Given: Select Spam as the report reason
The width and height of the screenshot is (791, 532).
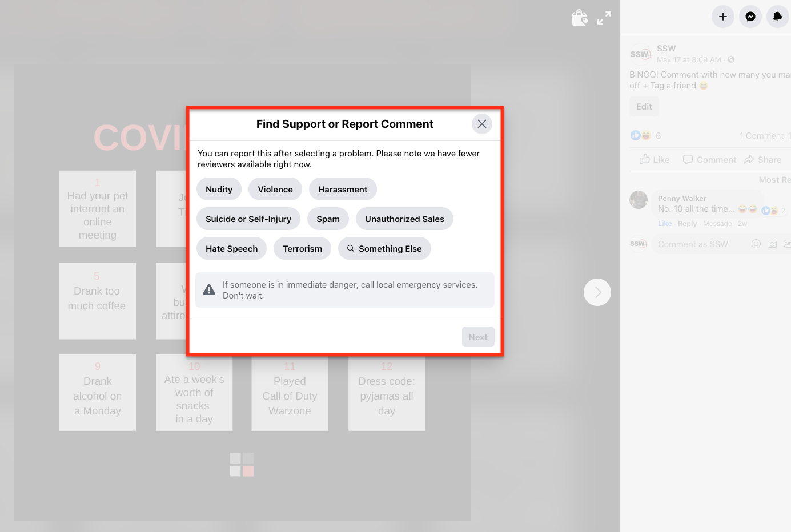Looking at the screenshot, I should tap(328, 219).
